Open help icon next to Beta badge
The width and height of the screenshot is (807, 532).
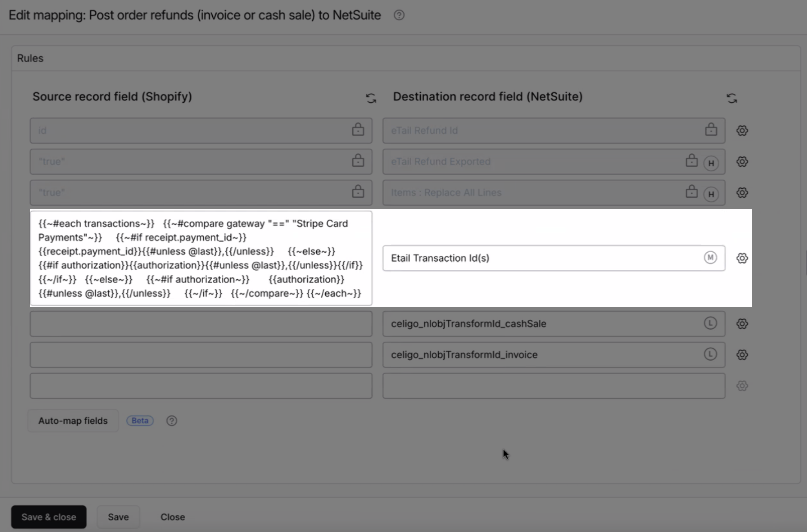click(x=172, y=421)
